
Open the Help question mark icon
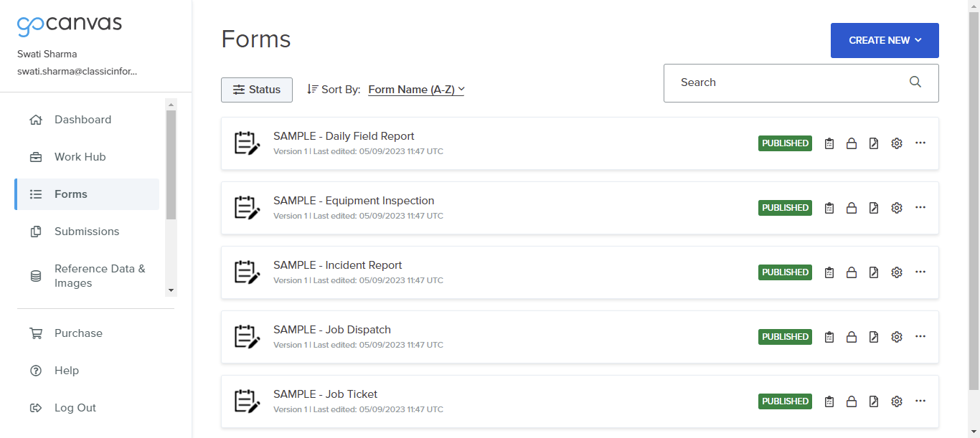(x=36, y=370)
